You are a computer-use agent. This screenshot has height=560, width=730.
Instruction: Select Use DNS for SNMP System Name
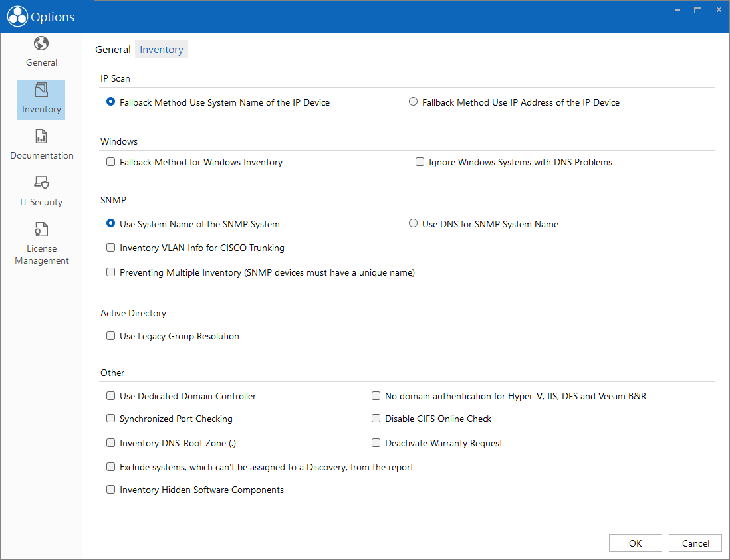[413, 223]
